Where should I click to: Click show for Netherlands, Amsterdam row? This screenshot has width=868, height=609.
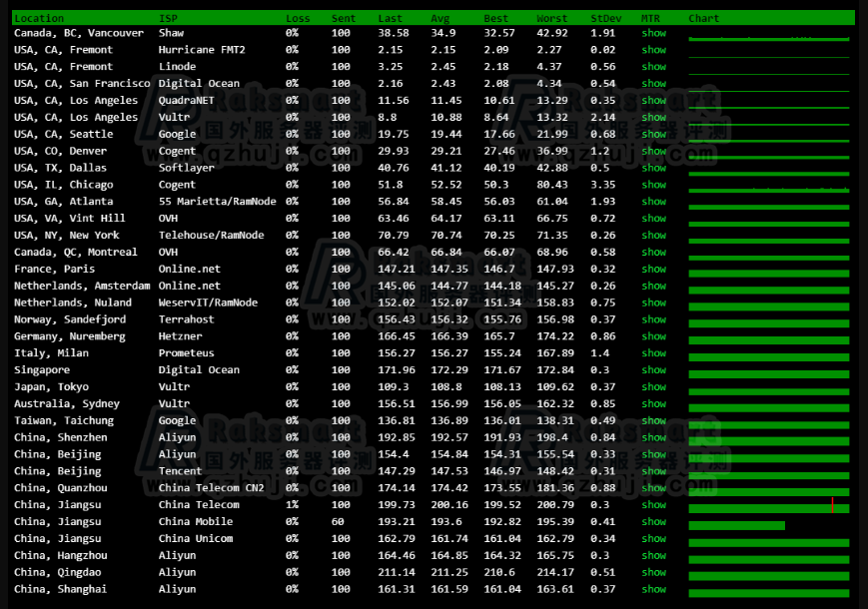pyautogui.click(x=654, y=286)
